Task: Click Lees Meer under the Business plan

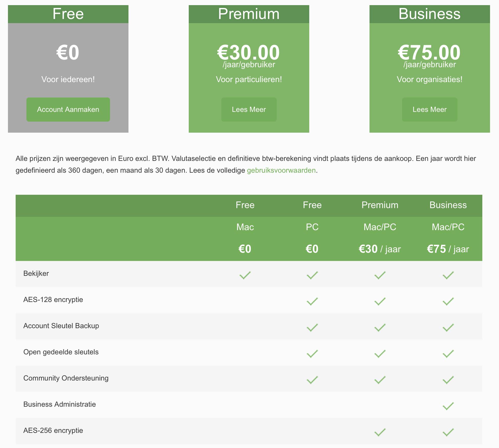Action: pyautogui.click(x=430, y=110)
